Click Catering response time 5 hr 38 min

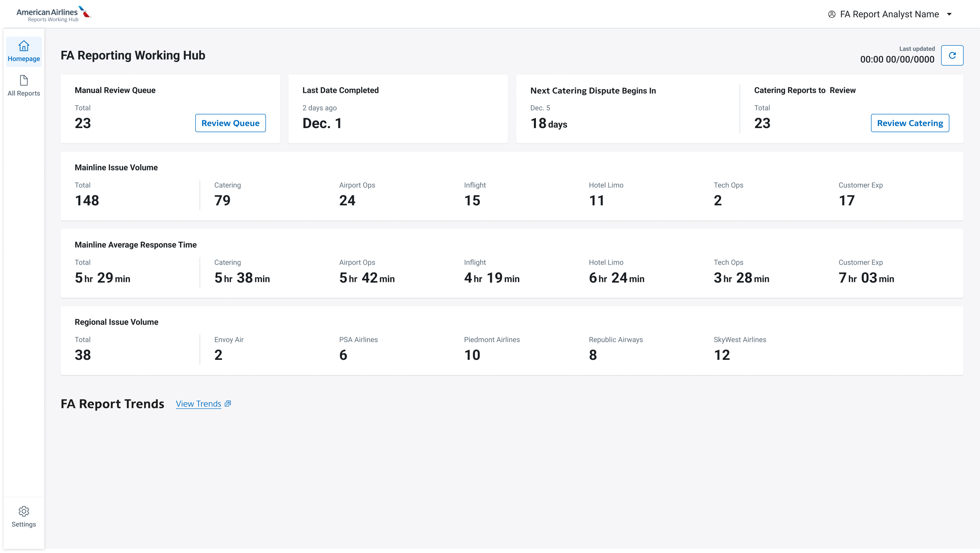pos(242,278)
